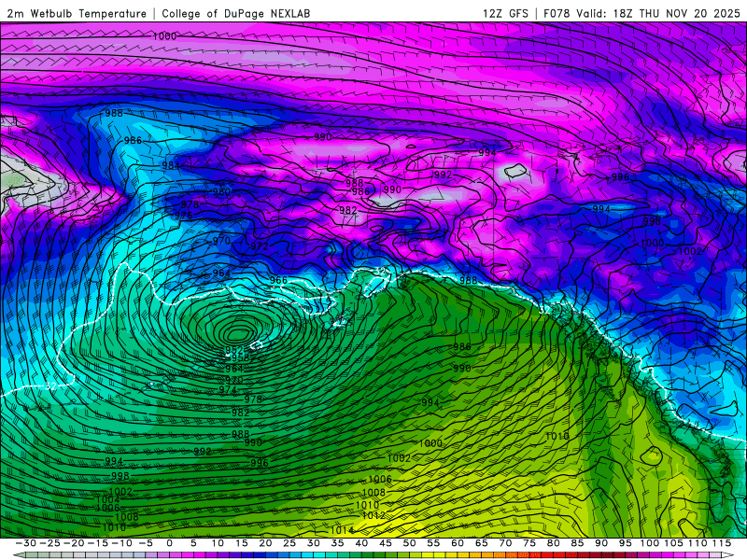Select the 95 tick label on the legend
Image resolution: width=747 pixels, height=560 pixels.
[625, 543]
